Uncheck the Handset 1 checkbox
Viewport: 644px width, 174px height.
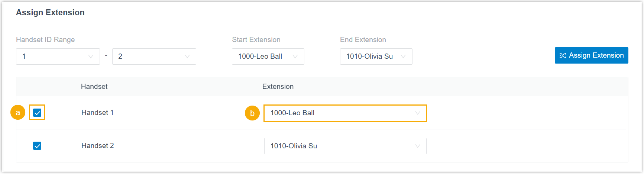37,113
